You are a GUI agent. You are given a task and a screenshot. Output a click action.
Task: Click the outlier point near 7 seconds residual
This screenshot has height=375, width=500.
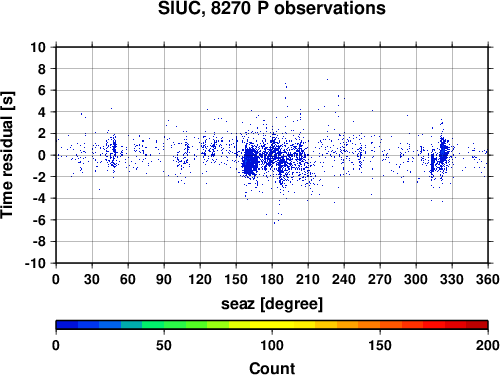(x=327, y=79)
